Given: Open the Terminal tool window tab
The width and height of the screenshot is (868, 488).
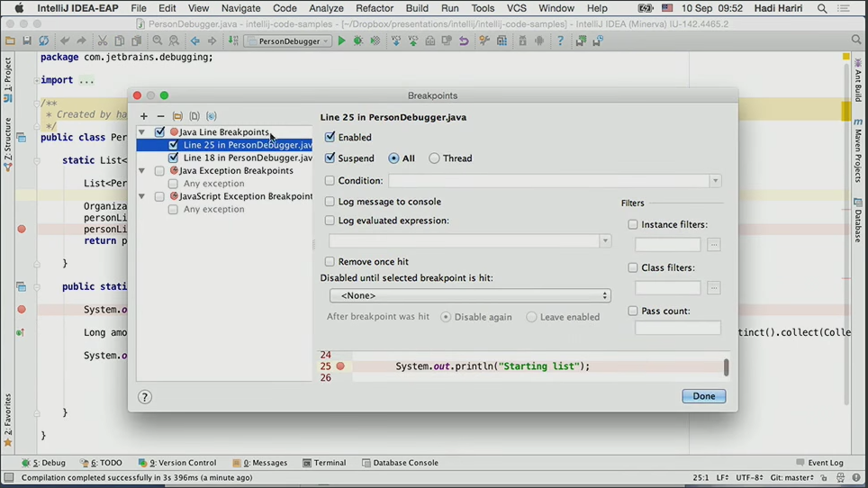Looking at the screenshot, I should tap(324, 463).
